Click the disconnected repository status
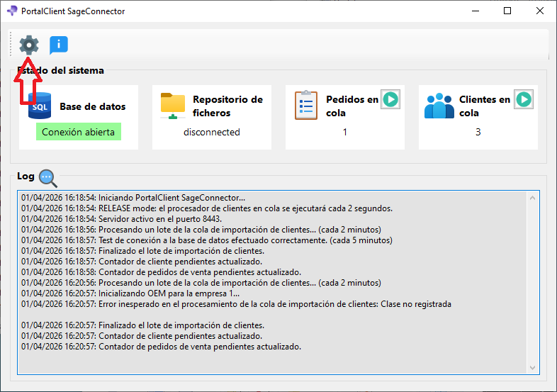The width and height of the screenshot is (557, 392). pyautogui.click(x=212, y=133)
